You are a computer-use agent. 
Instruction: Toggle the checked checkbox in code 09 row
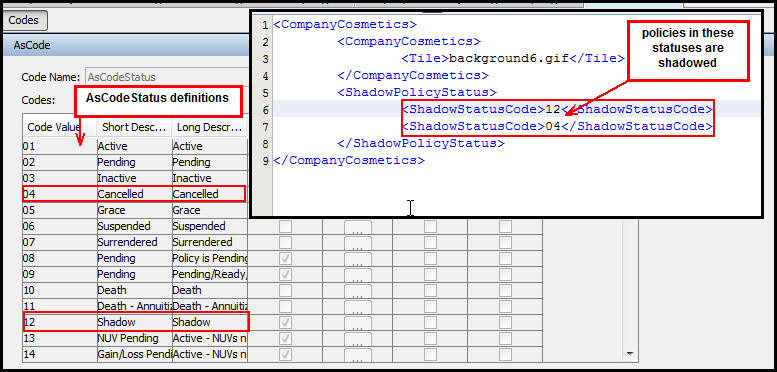point(285,274)
